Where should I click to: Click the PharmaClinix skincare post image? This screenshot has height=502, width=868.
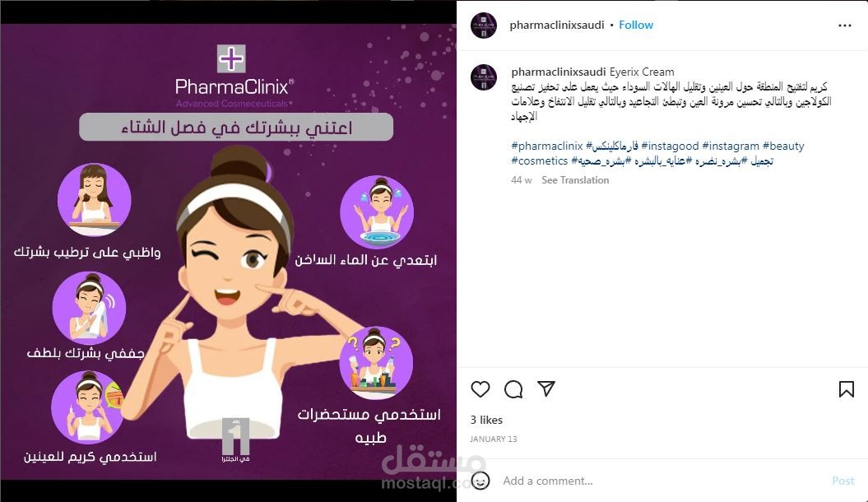[228, 251]
